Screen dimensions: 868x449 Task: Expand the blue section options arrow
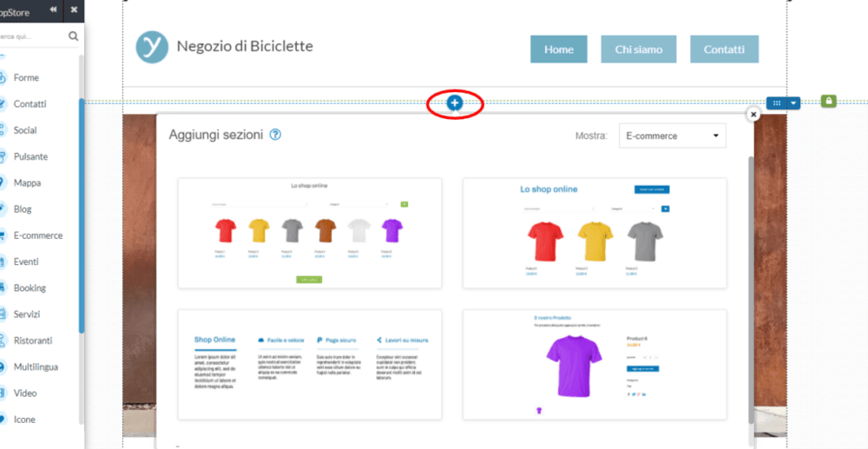[x=794, y=103]
